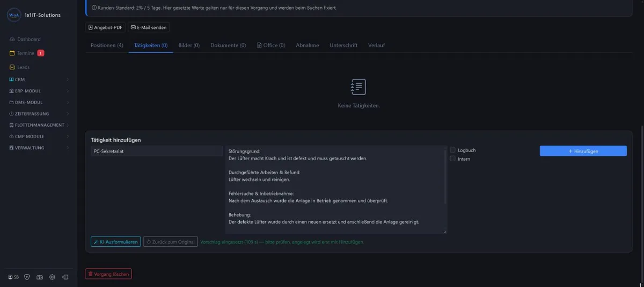Viewport: 644px width, 287px height.
Task: Click the ERP-MODUL icon
Action: [x=11, y=91]
